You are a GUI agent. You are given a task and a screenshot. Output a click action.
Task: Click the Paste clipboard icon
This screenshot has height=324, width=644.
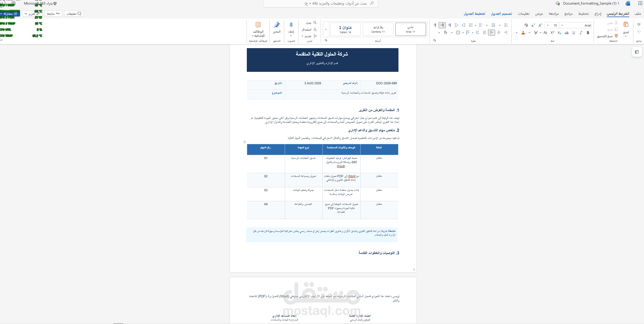pyautogui.click(x=626, y=25)
